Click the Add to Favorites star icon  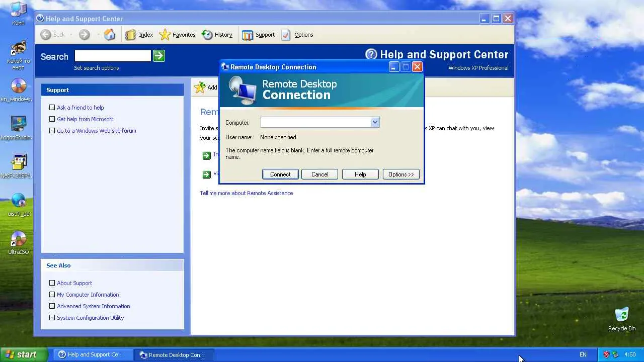coord(200,87)
